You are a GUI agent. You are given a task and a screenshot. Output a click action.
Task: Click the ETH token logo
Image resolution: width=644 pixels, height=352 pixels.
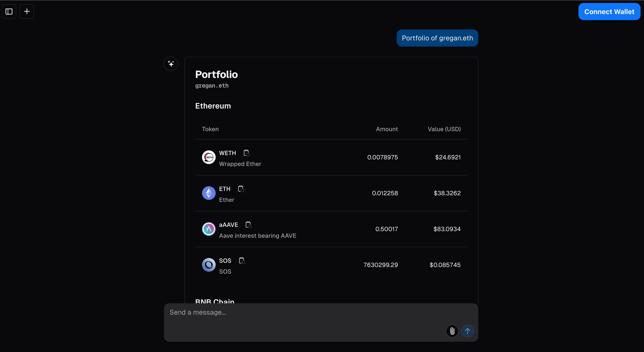(x=209, y=193)
